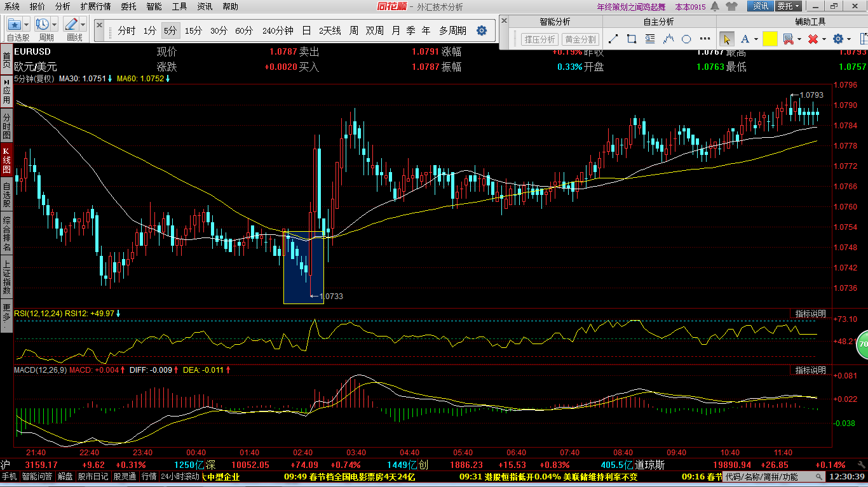The image size is (868, 487).
Task: Expand drawing settings gear dropdown
Action: [x=850, y=39]
